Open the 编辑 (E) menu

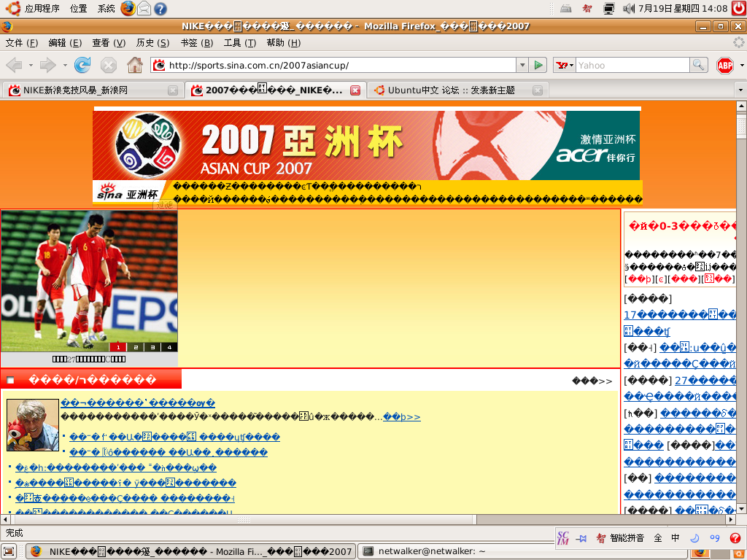(65, 43)
